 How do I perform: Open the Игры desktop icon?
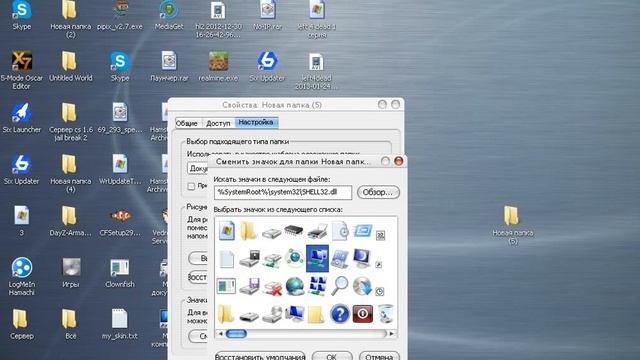71,273
